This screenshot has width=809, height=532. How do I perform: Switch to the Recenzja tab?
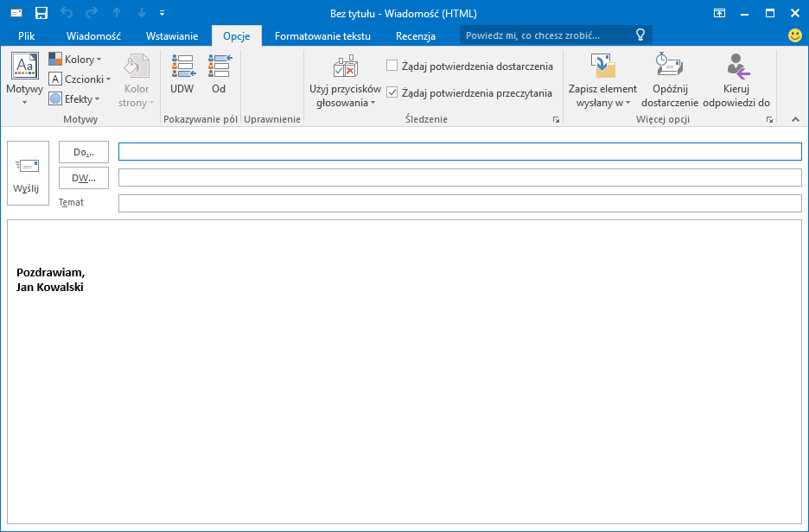(416, 36)
